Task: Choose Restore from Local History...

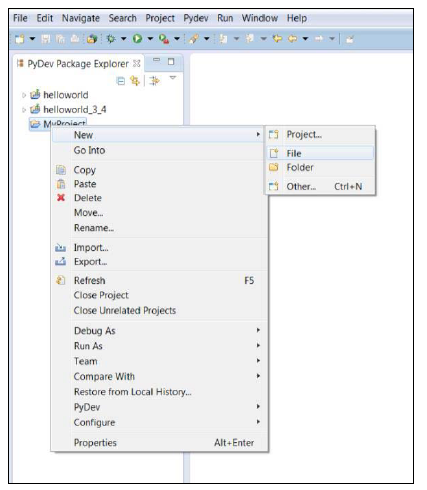Action: (x=159, y=392)
